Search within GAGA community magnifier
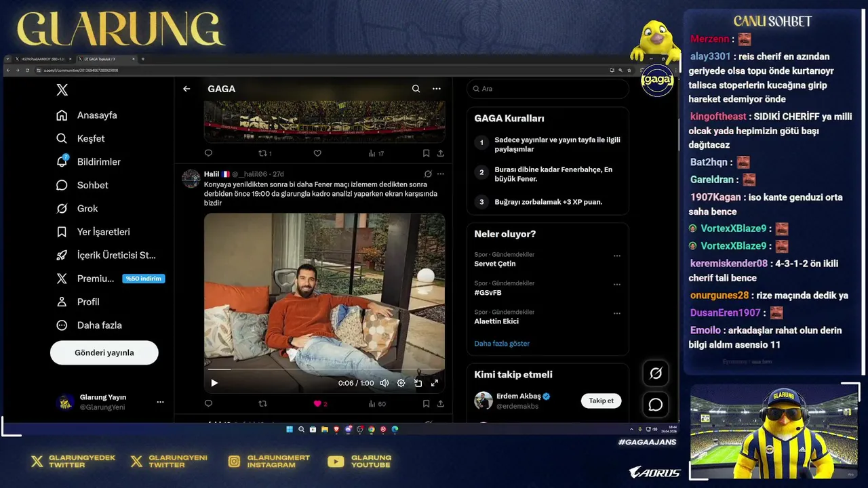868x488 pixels. (x=416, y=89)
